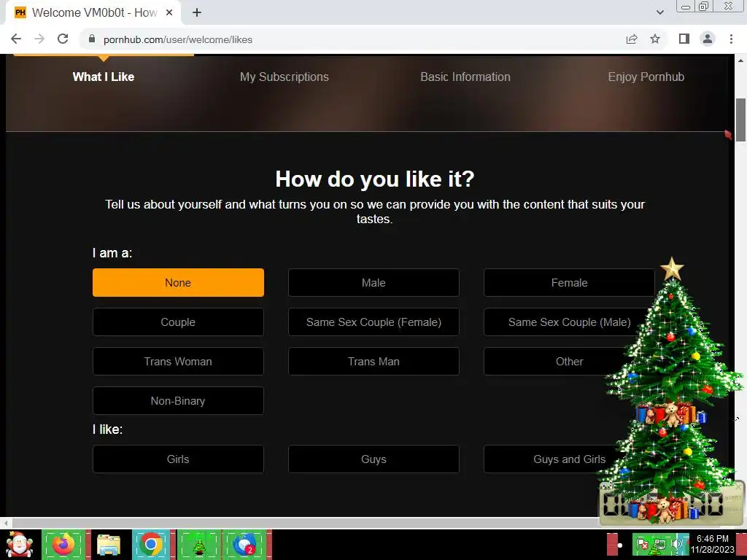
Task: Switch to the What I Like step
Action: pos(104,77)
